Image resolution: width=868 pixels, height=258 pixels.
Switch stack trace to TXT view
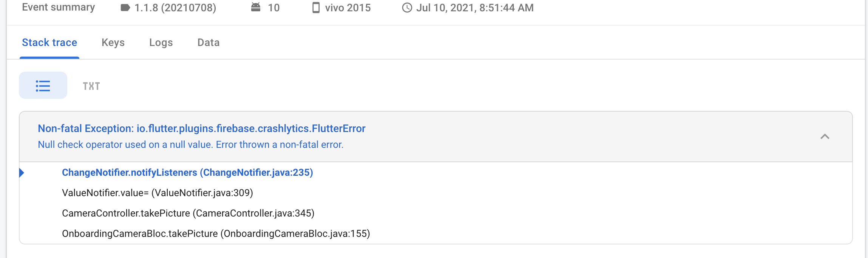(91, 86)
